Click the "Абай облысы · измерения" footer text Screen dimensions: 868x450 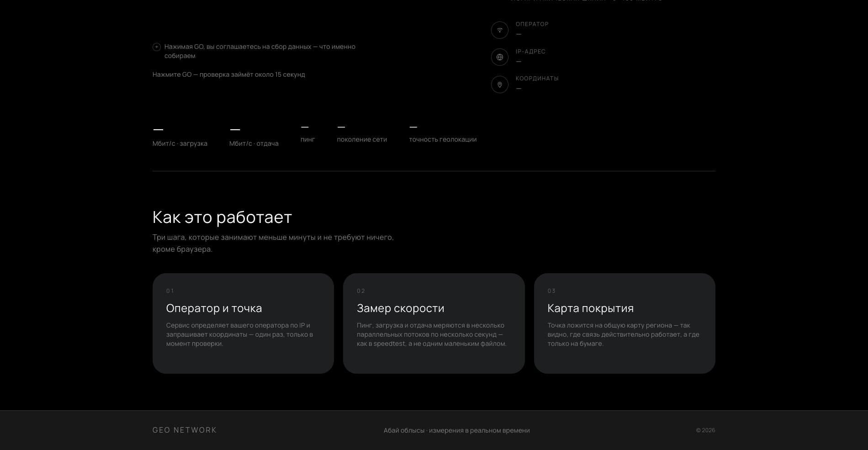pos(457,430)
